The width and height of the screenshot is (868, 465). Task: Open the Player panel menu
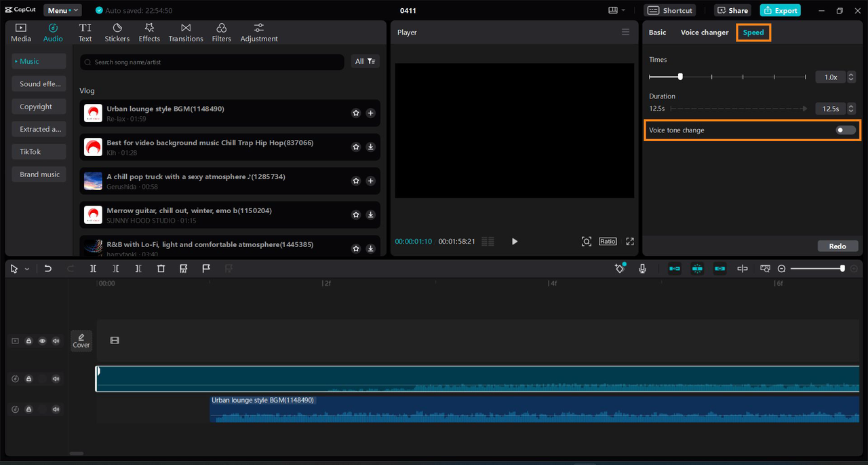click(625, 32)
